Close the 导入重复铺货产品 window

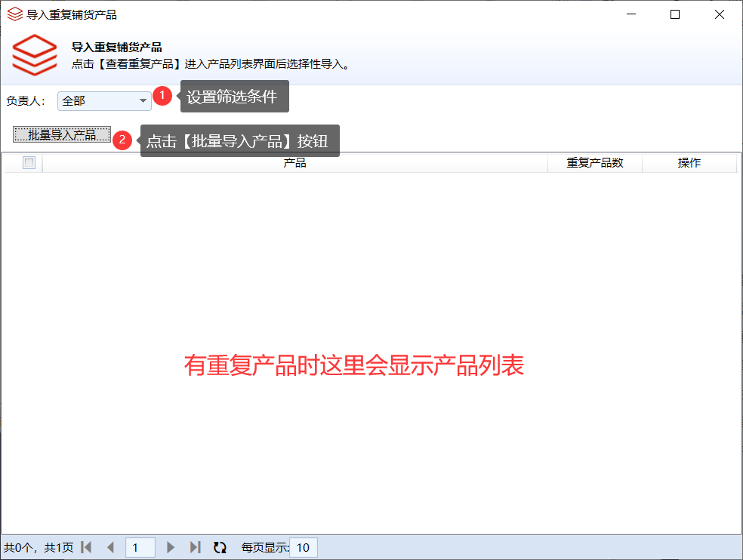click(x=720, y=14)
